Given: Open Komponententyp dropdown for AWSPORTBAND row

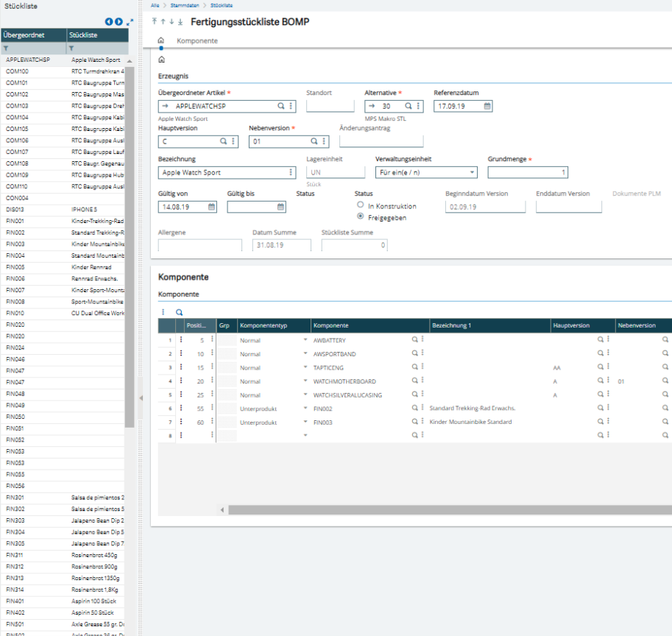Looking at the screenshot, I should pyautogui.click(x=305, y=353).
